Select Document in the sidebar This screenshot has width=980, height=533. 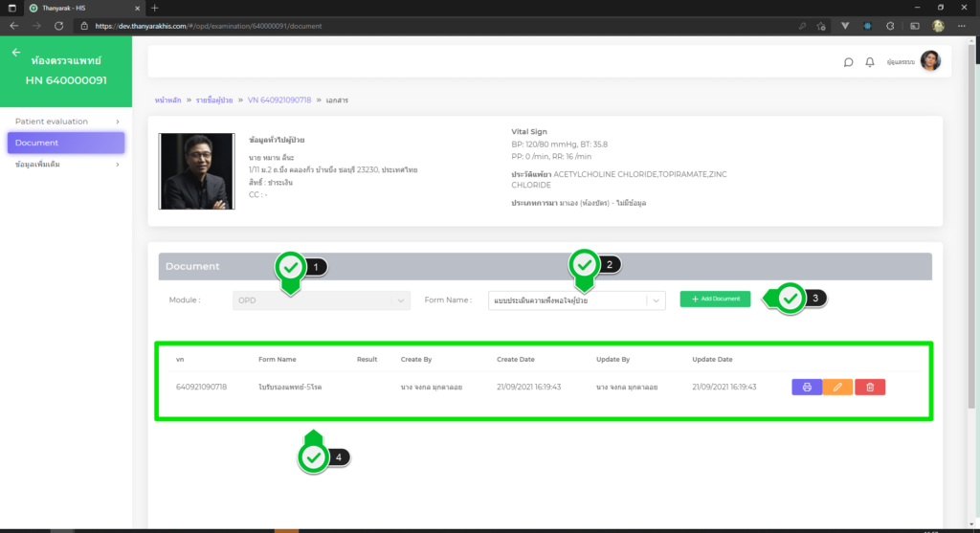66,143
